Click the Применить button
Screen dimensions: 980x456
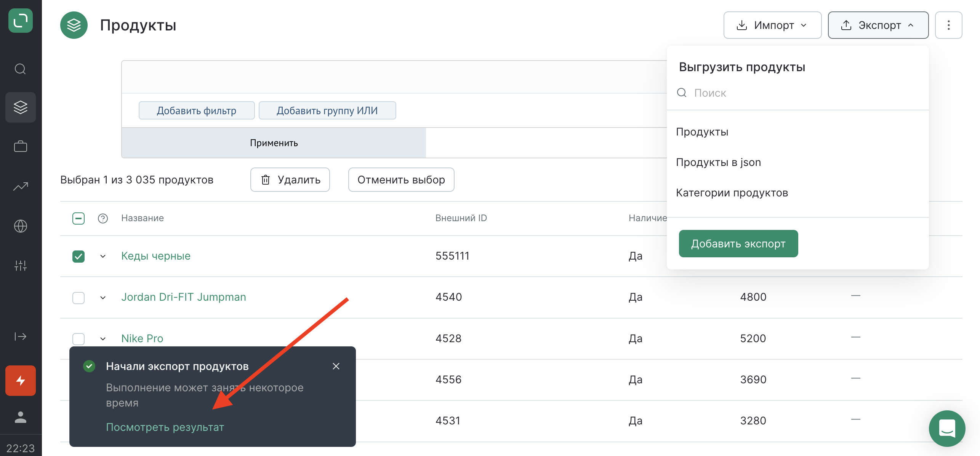[x=274, y=143]
